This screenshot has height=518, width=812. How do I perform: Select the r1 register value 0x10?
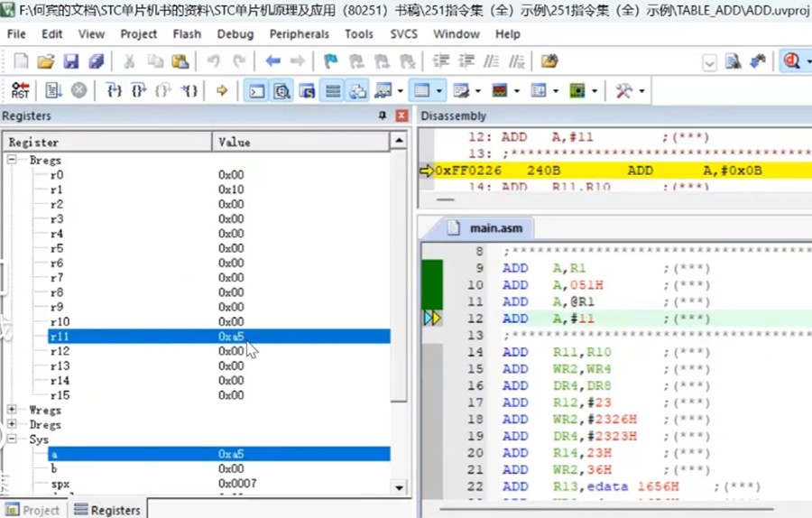coord(231,190)
